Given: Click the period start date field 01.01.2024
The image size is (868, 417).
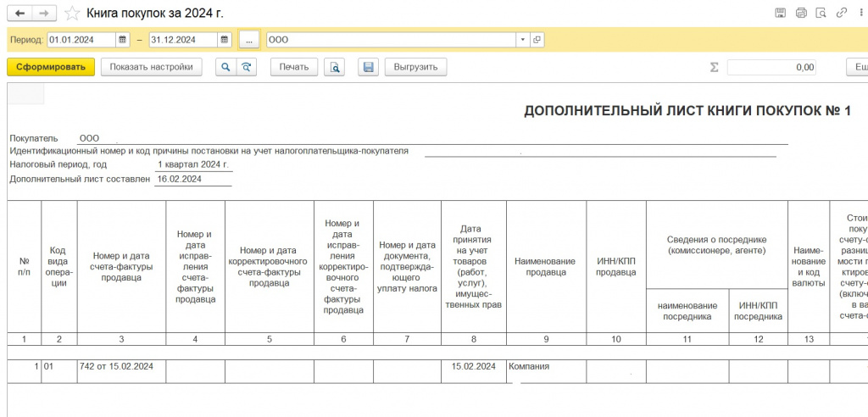Looking at the screenshot, I should click(82, 40).
